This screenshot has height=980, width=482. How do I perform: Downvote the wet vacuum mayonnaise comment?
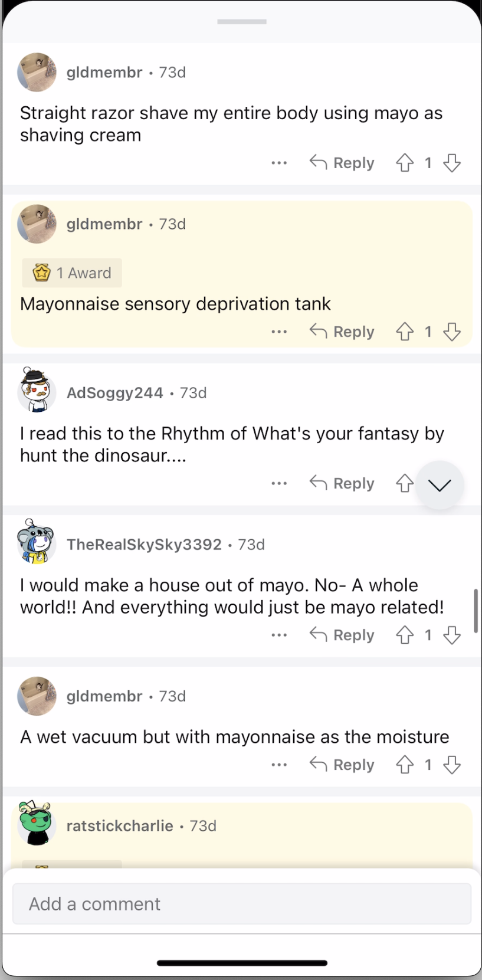tap(452, 765)
